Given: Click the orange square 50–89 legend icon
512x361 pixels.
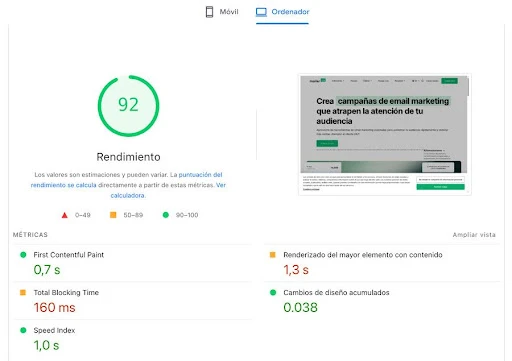Looking at the screenshot, I should [x=113, y=215].
